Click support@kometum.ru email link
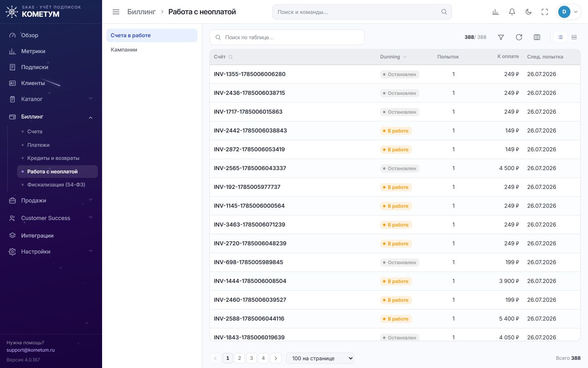588x368 pixels. [x=31, y=350]
